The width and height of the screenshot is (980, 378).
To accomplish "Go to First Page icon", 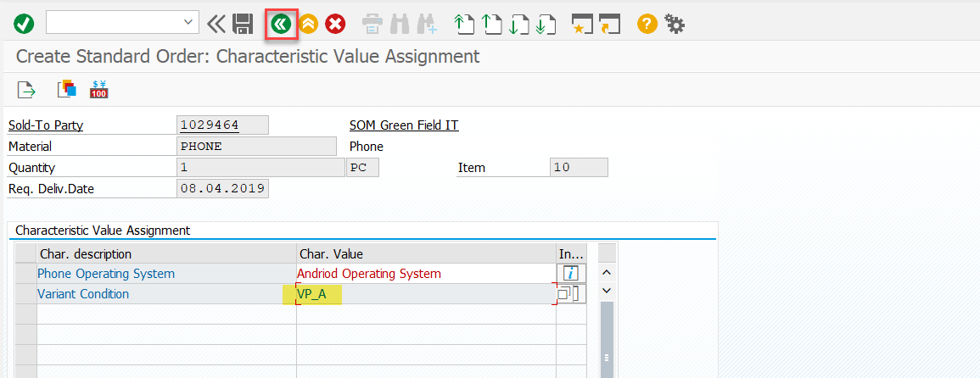I will point(463,25).
